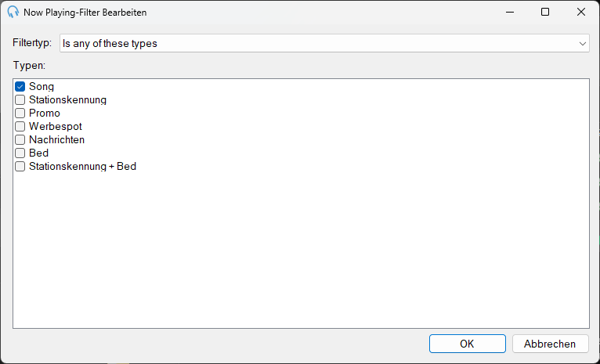Toggle the Nachrichten checkbox
This screenshot has height=364, width=600.
pos(20,140)
